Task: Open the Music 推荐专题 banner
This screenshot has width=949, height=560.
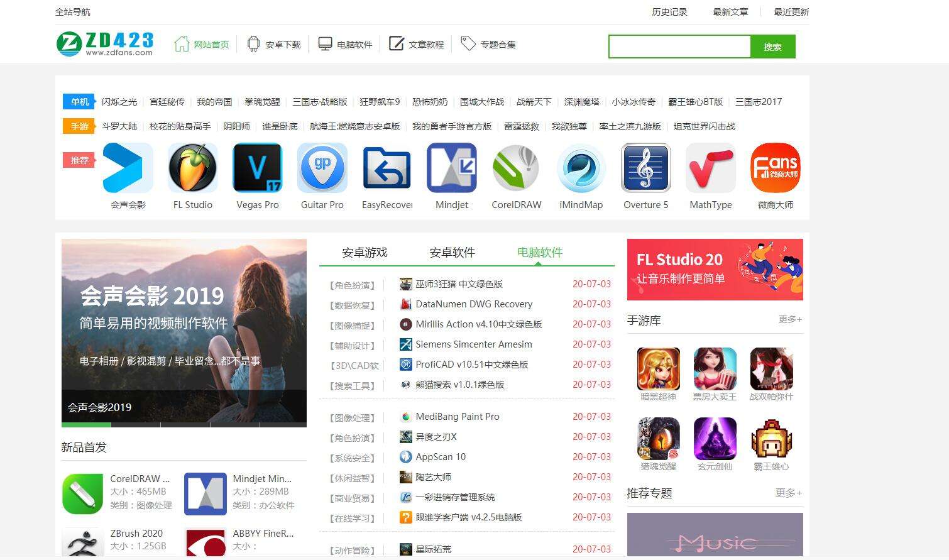Action: [x=715, y=535]
